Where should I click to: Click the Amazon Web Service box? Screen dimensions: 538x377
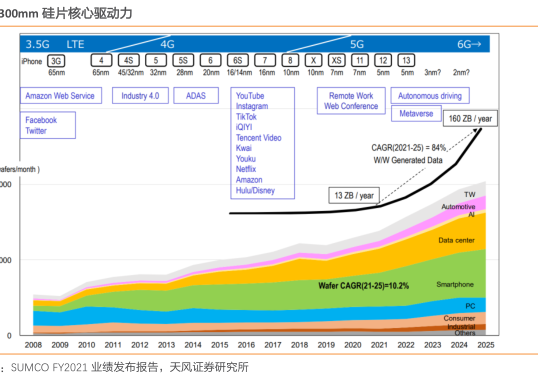[61, 95]
